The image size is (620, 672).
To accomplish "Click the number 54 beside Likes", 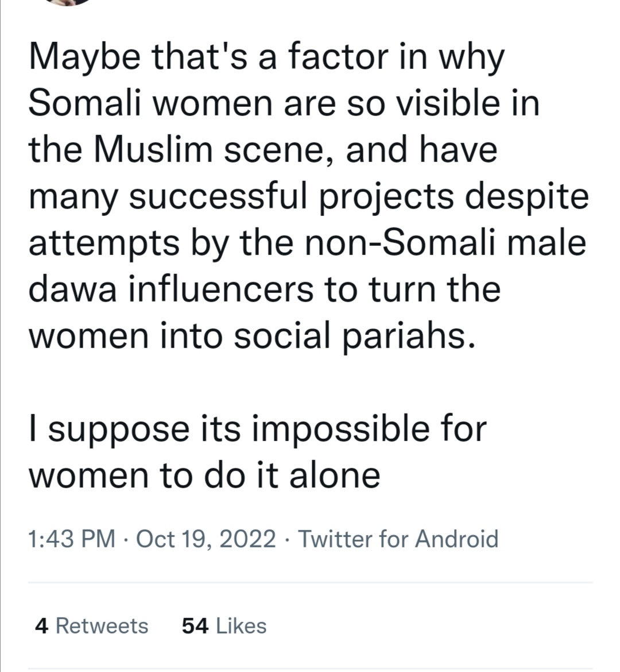I will point(195,625).
